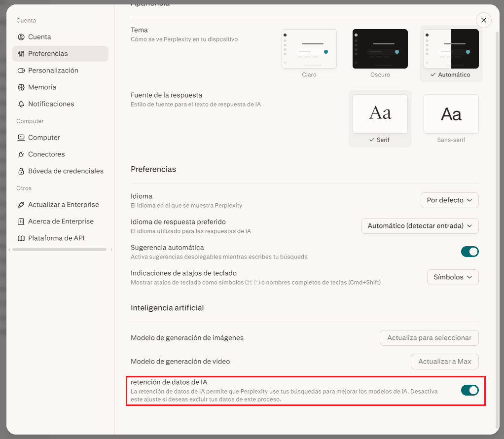The width and height of the screenshot is (504, 439).
Task: Select the Claro theme preview
Action: (309, 49)
